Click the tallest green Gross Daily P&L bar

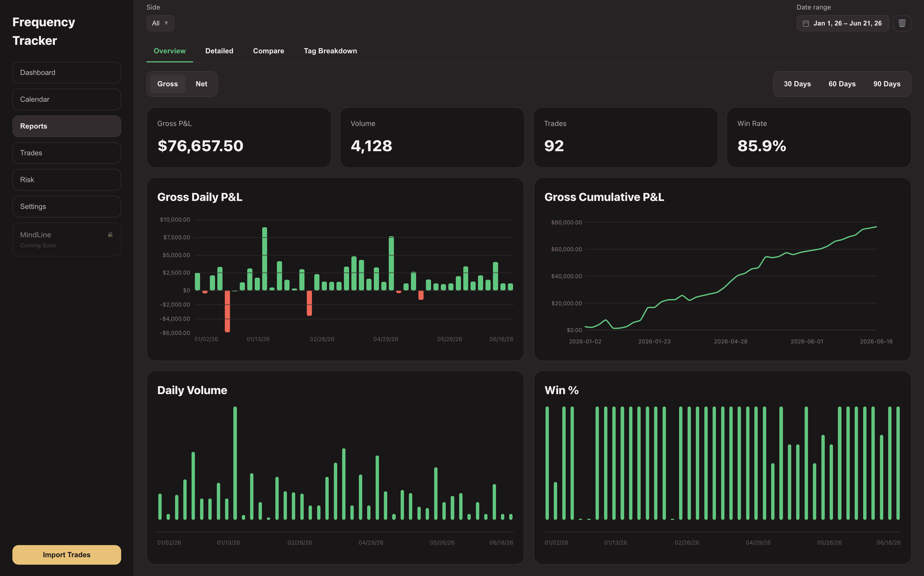coord(265,259)
